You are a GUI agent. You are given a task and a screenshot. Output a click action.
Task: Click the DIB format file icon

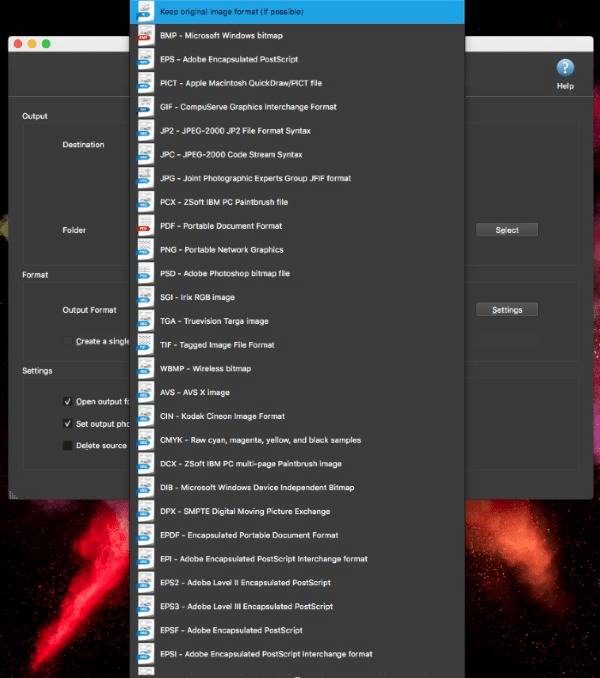point(145,487)
